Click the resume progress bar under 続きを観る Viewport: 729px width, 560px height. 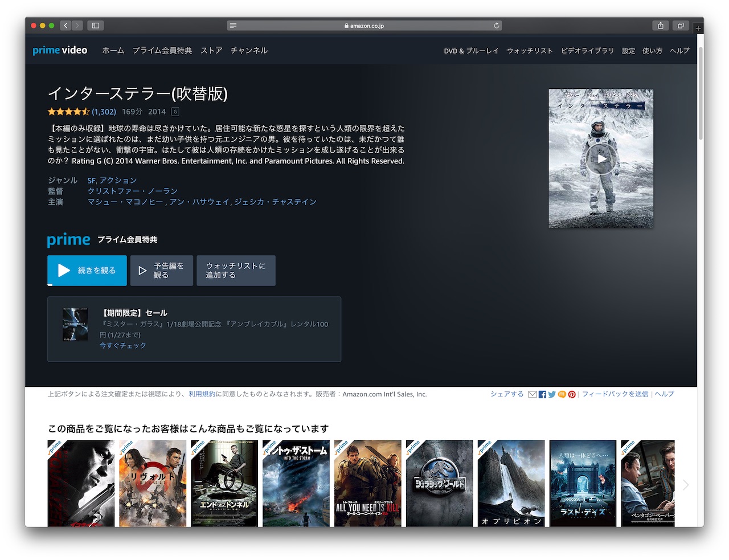pyautogui.click(x=87, y=284)
